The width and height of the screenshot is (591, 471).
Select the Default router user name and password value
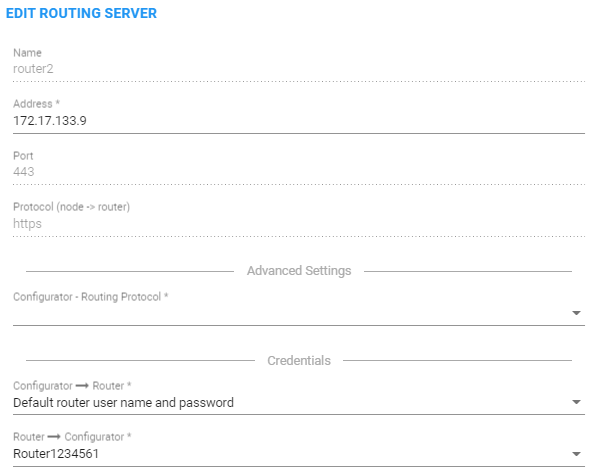(x=123, y=403)
